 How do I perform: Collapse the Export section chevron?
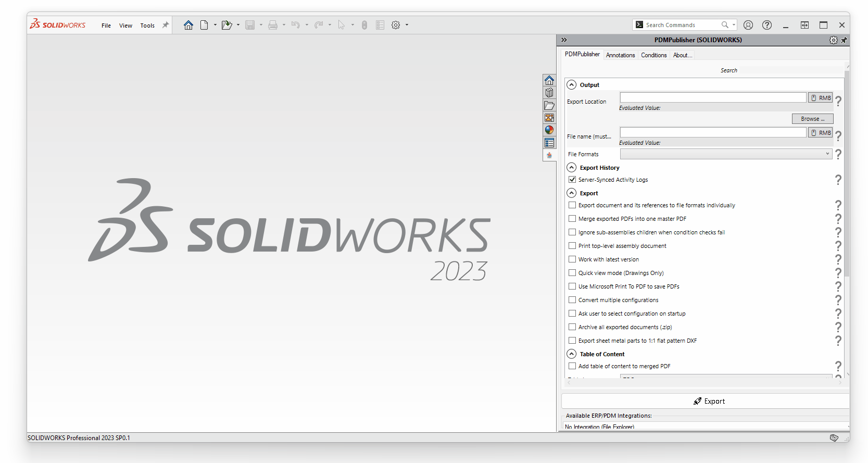pos(572,193)
